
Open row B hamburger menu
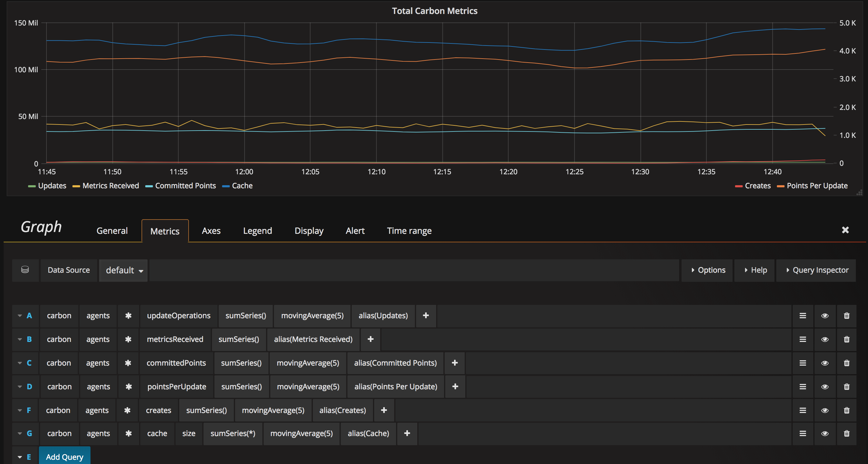pos(803,339)
